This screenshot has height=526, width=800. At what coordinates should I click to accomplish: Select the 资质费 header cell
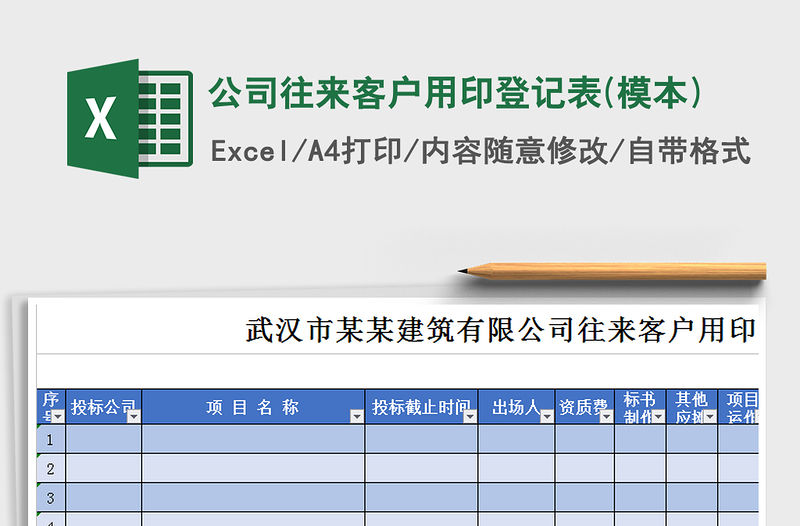pyautogui.click(x=585, y=407)
